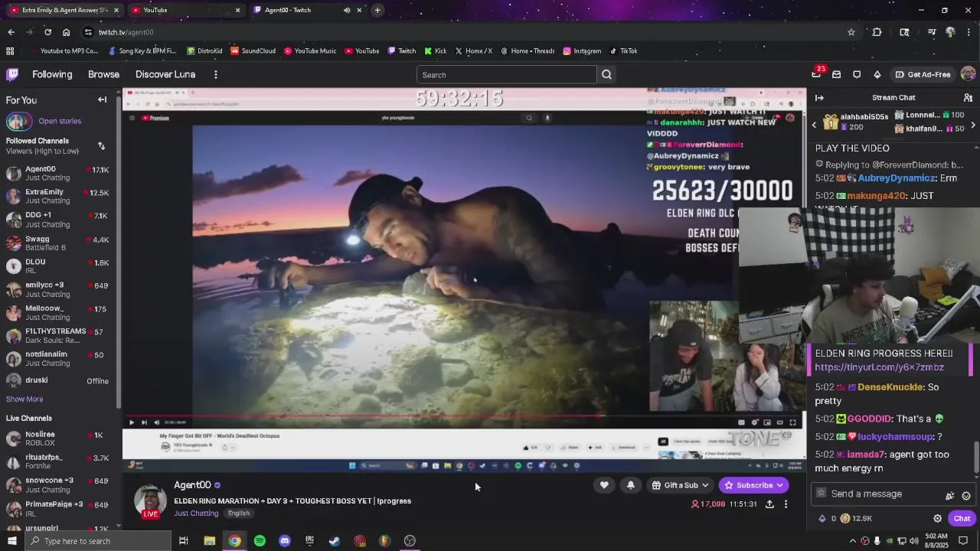Expand the Show More followed channels list

24,399
